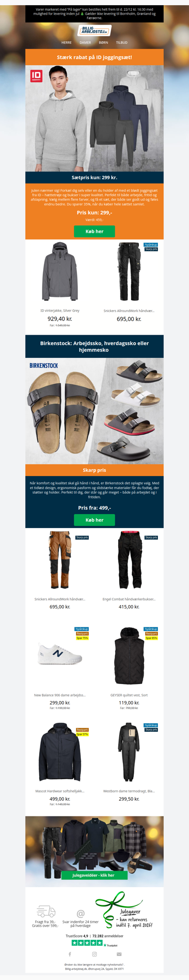
Task: Select the BØRN navigation item
Action: [x=103, y=43]
